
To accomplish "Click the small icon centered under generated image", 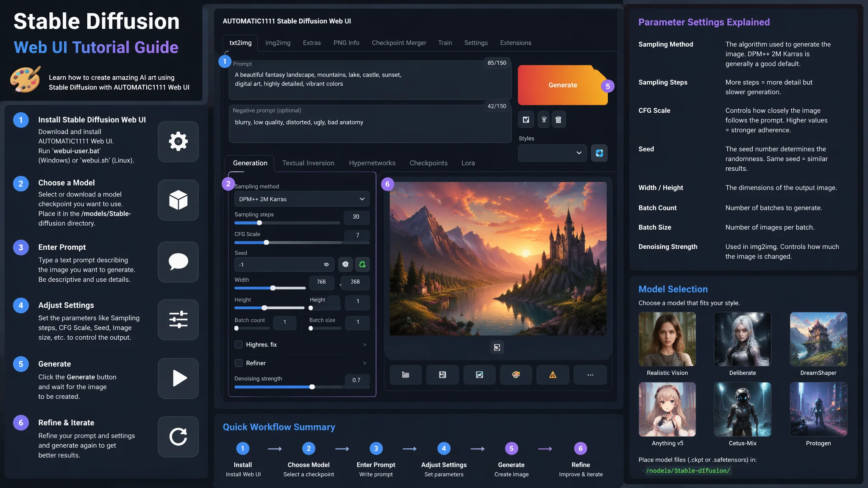I will [497, 347].
